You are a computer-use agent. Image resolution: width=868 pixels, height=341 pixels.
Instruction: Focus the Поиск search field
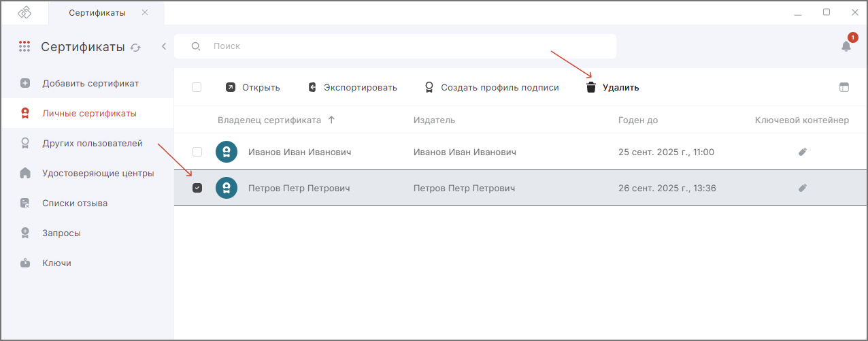pyautogui.click(x=395, y=46)
